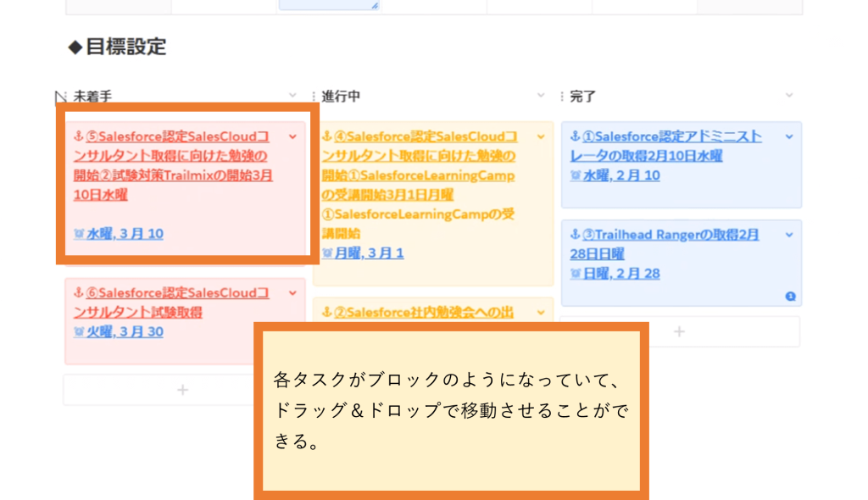868x500 pixels.
Task: Open link ③ Trailhead Rangerの取得
Action: point(665,244)
